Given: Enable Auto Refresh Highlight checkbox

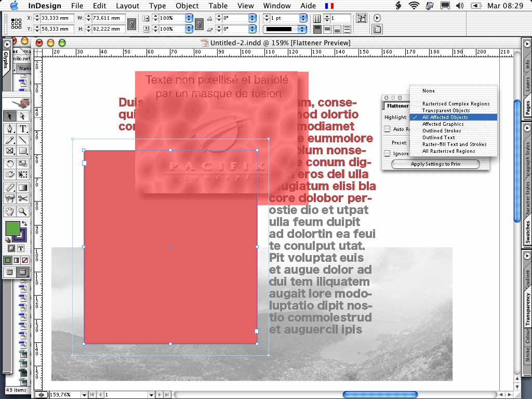Looking at the screenshot, I should pos(387,129).
